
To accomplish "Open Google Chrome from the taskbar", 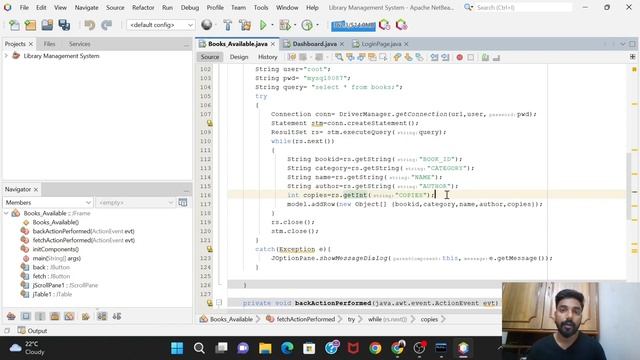I will click(x=375, y=348).
